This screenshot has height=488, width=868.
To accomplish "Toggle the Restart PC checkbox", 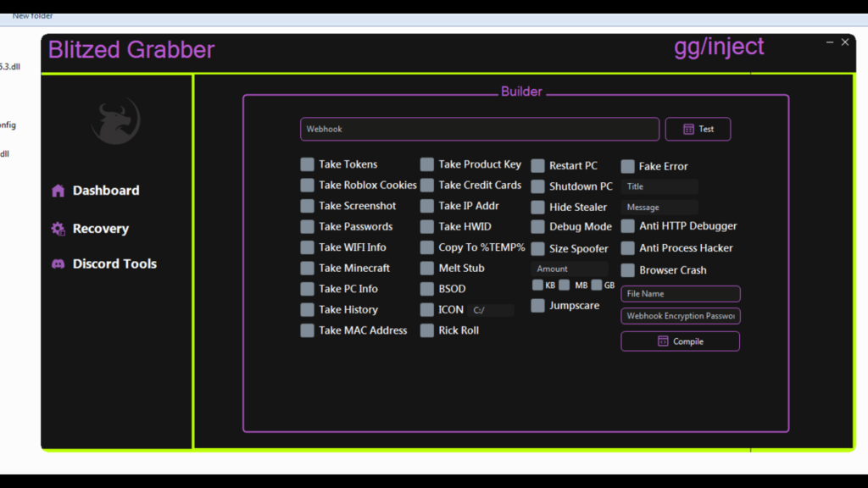I will [537, 165].
